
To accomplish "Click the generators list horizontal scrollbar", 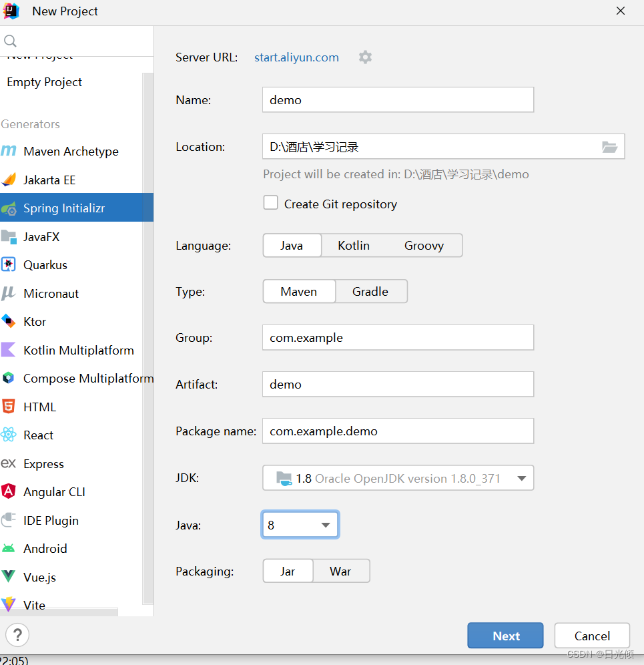I will coord(59,612).
